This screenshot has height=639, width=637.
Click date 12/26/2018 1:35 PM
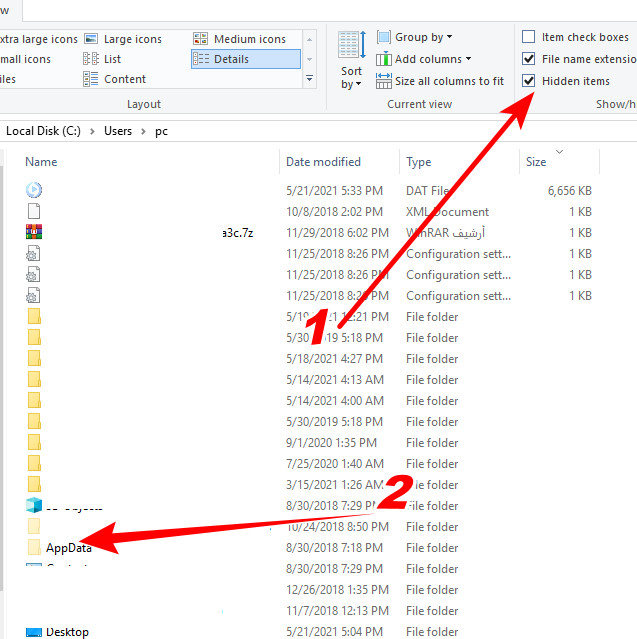[x=337, y=590]
